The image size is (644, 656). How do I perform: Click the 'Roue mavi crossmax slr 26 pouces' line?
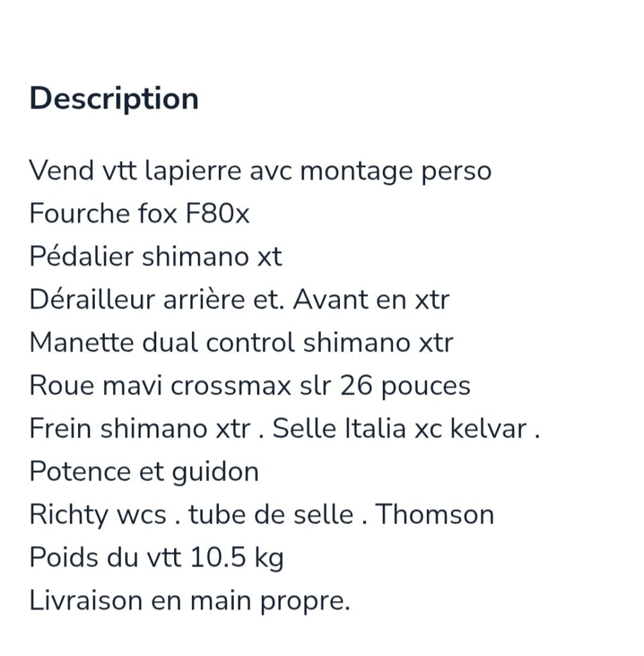(x=250, y=386)
